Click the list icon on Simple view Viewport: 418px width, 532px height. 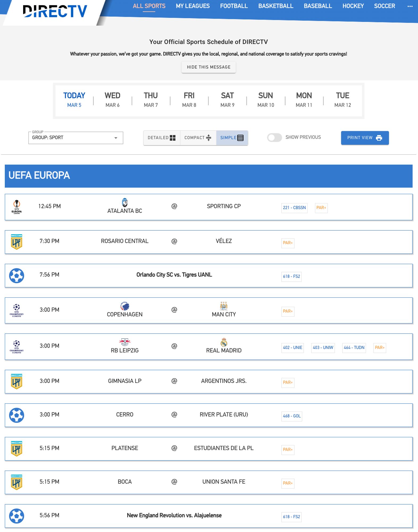point(240,138)
